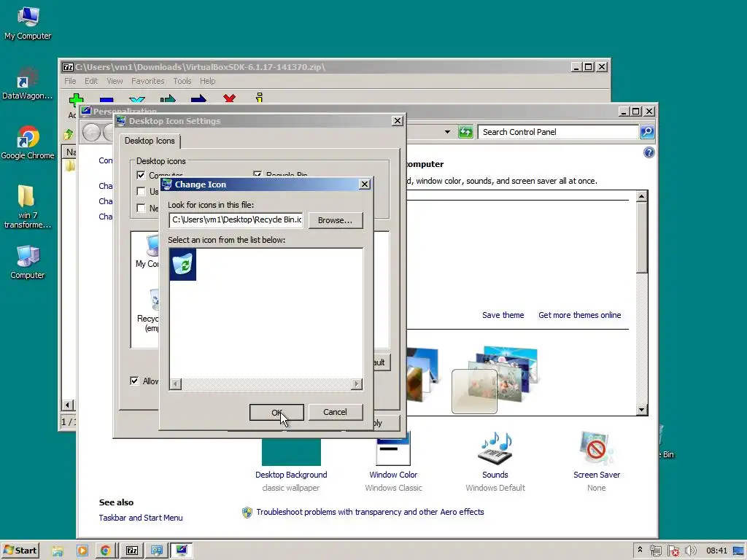747x560 pixels.
Task: Select the recycle bin icon in the list
Action: click(183, 264)
